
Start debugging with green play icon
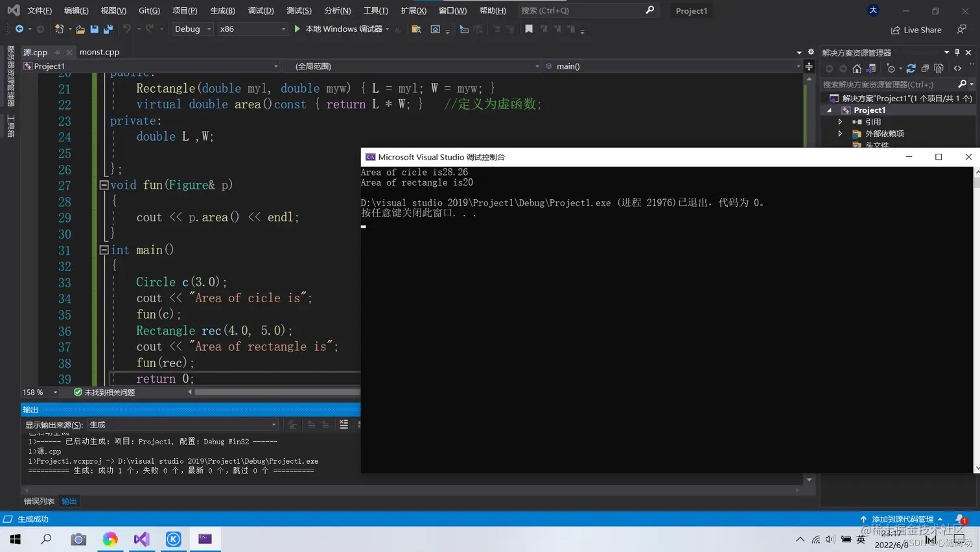[x=297, y=29]
